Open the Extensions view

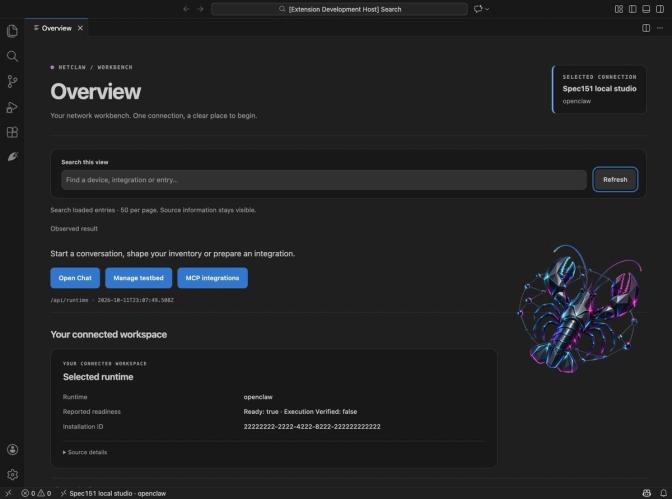pos(12,132)
